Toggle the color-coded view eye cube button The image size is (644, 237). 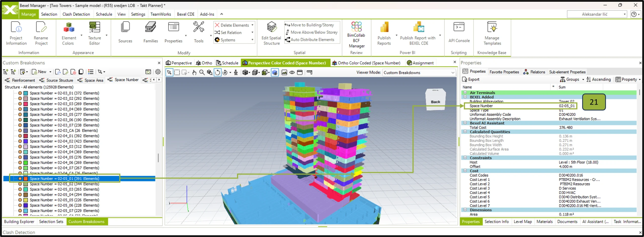tap(275, 73)
